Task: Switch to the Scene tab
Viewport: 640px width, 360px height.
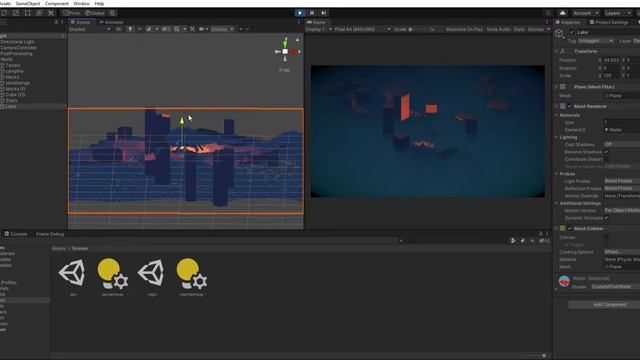Action: point(82,22)
